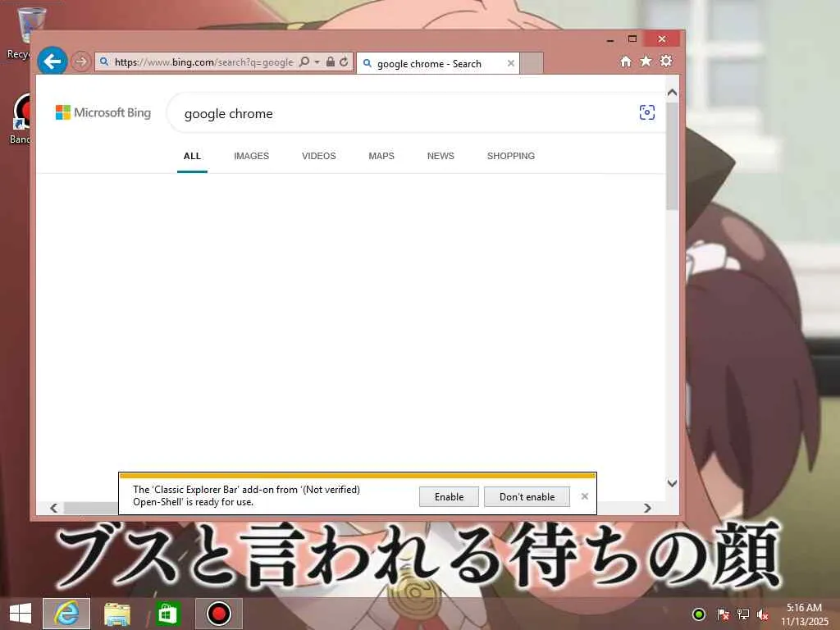This screenshot has width=840, height=630.
Task: Dismiss the add-on notification bar
Action: tap(585, 496)
